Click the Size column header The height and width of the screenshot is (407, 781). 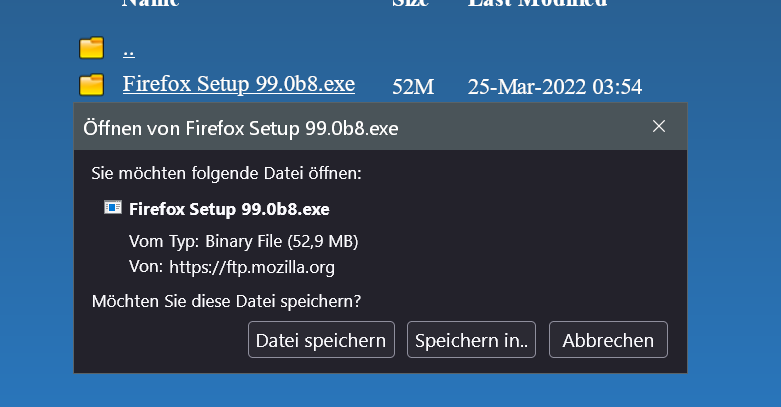(410, 3)
